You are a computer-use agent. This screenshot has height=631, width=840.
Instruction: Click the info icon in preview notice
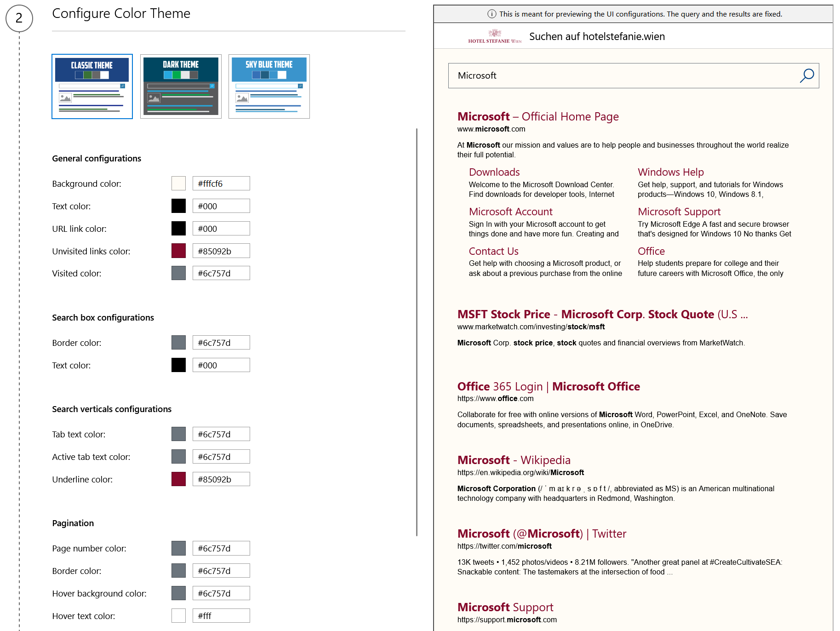click(491, 14)
